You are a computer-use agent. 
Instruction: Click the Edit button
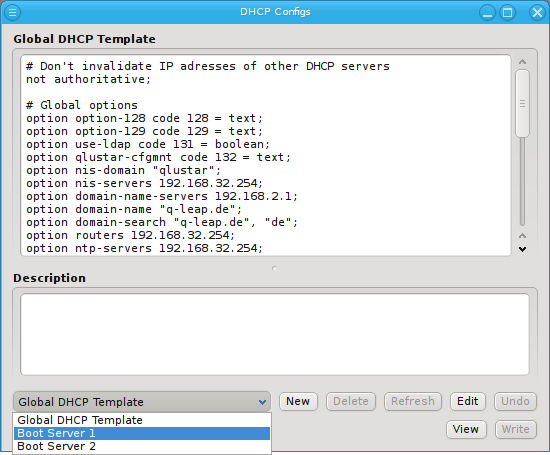click(x=468, y=401)
